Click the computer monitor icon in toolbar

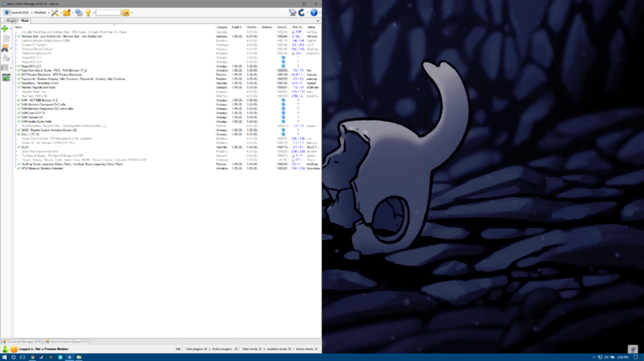(293, 13)
